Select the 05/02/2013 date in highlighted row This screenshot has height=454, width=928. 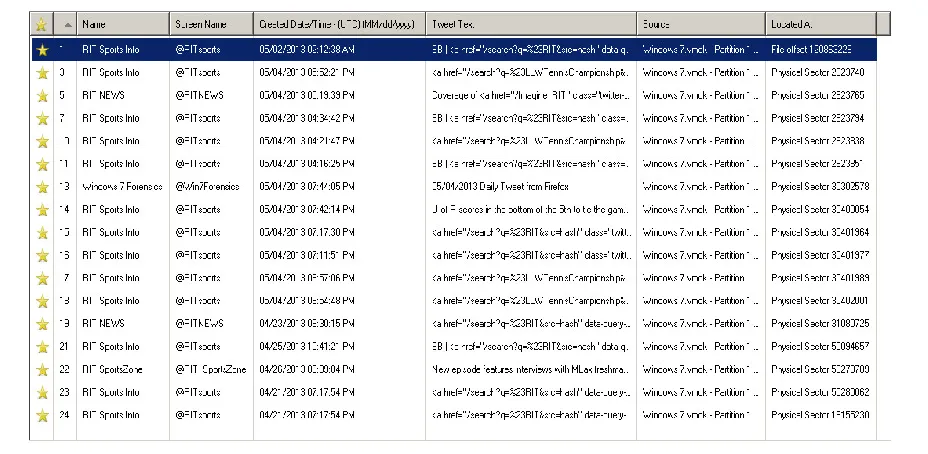pyautogui.click(x=307, y=50)
